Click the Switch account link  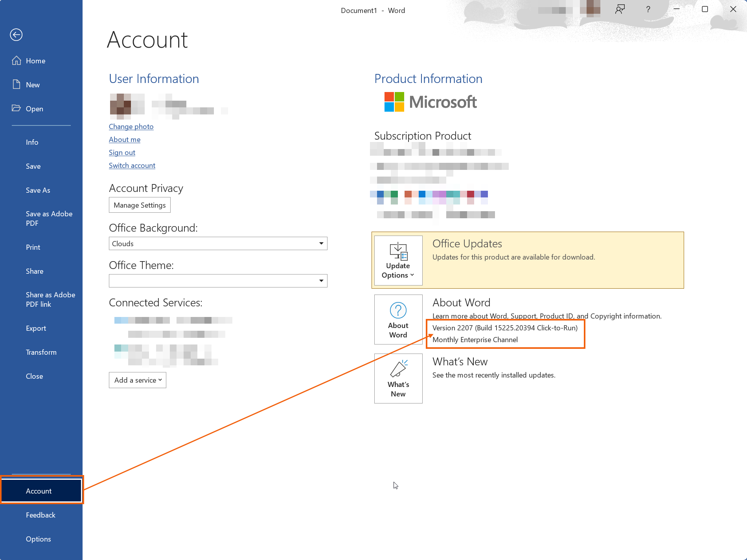132,166
